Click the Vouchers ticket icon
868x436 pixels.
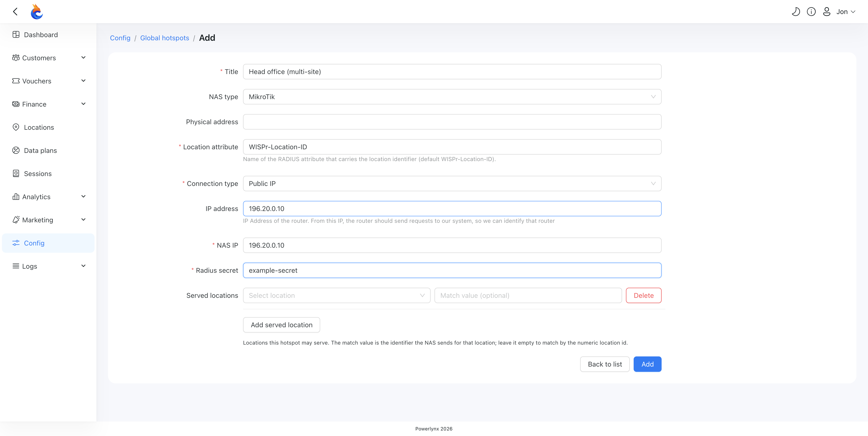coord(16,81)
